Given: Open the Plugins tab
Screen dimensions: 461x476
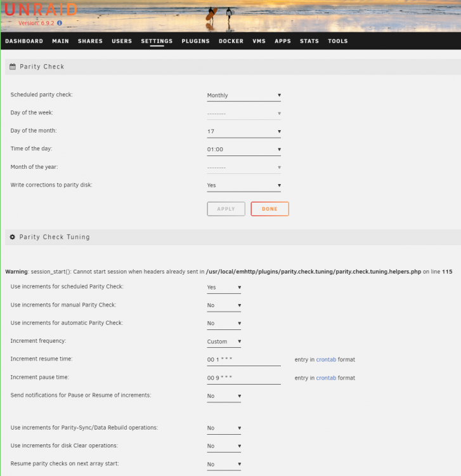Looking at the screenshot, I should click(x=195, y=41).
